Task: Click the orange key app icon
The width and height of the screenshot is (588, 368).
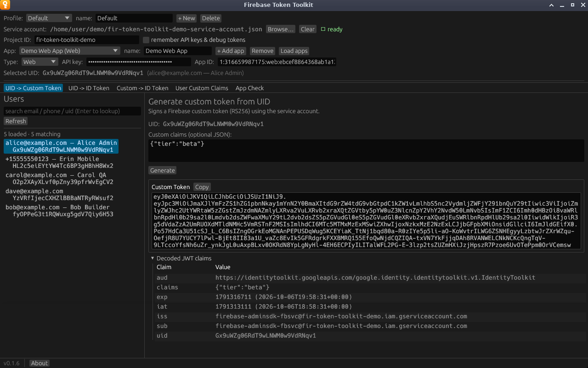Action: coord(5,5)
